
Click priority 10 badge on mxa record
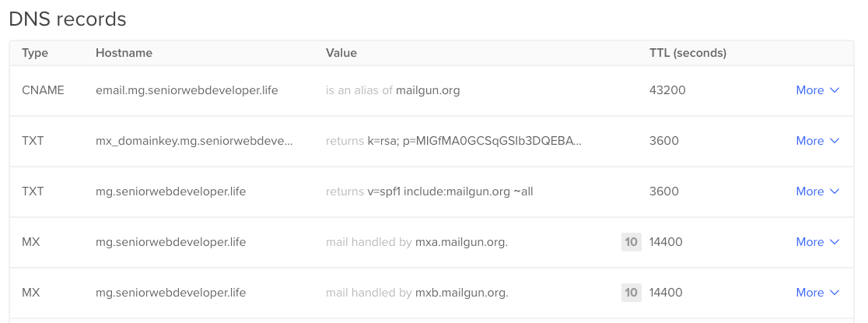click(x=631, y=242)
